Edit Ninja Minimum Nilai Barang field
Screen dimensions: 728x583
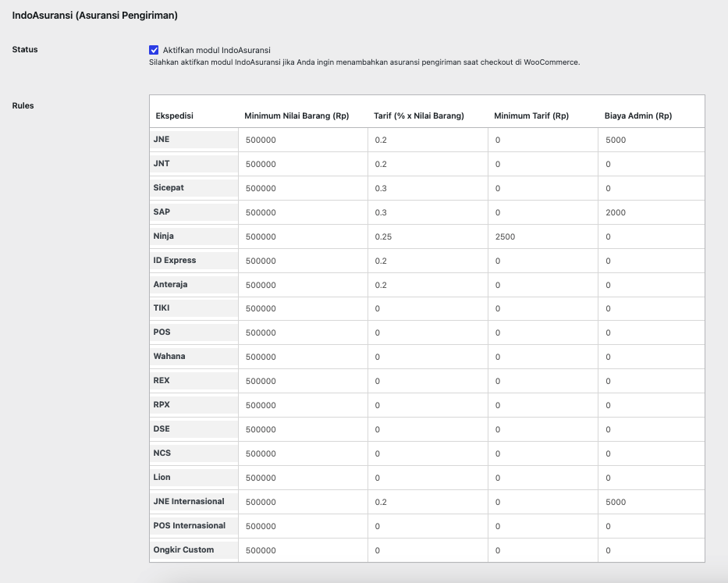304,236
